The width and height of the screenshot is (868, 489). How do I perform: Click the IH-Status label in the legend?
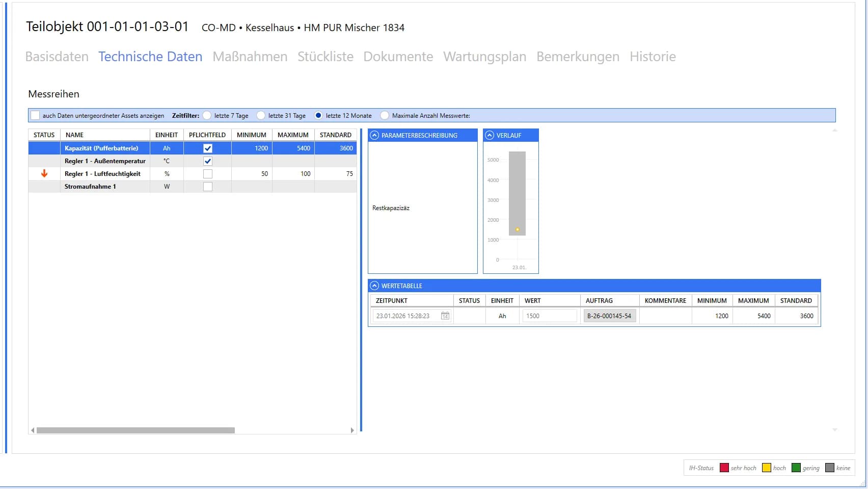(700, 468)
